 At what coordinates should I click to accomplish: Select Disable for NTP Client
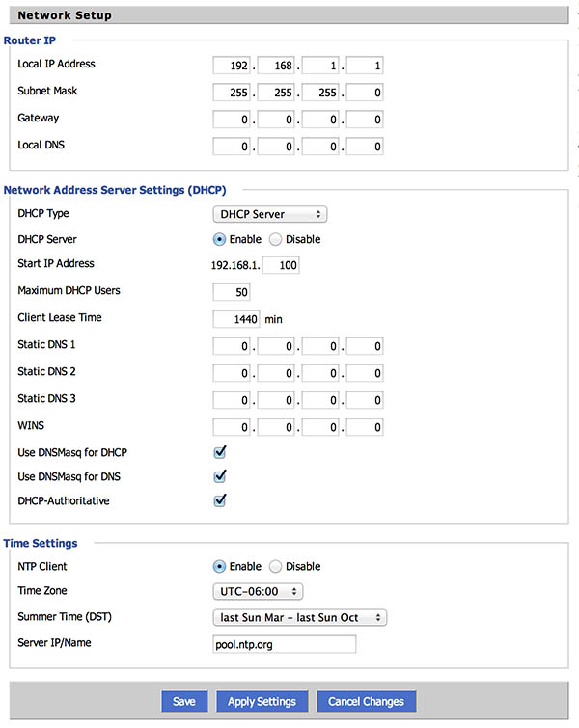tap(276, 566)
